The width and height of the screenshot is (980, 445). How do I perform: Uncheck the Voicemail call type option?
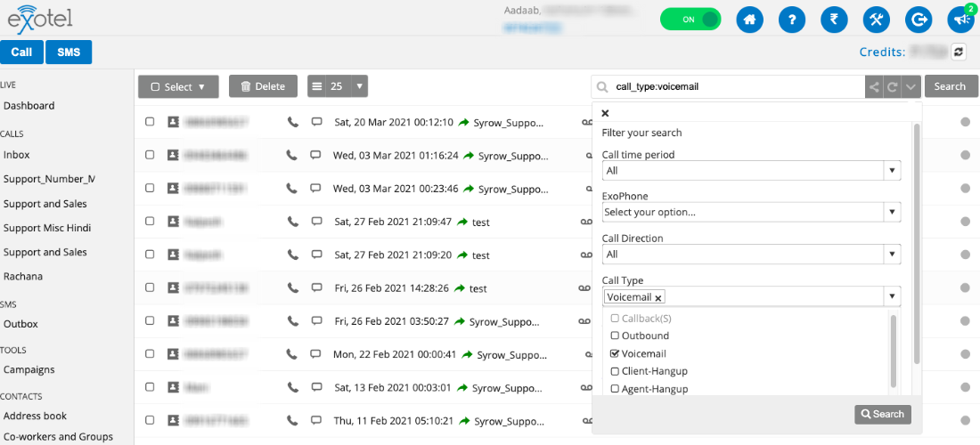coord(615,353)
